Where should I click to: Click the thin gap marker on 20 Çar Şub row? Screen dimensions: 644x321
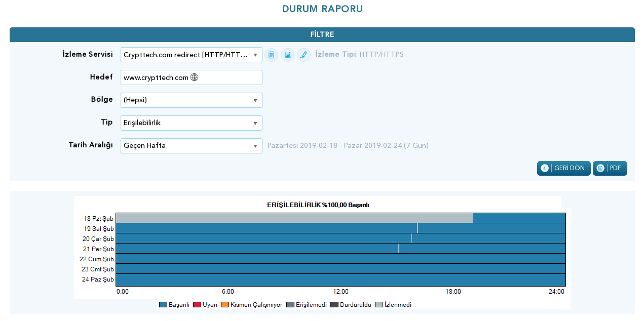pos(411,238)
